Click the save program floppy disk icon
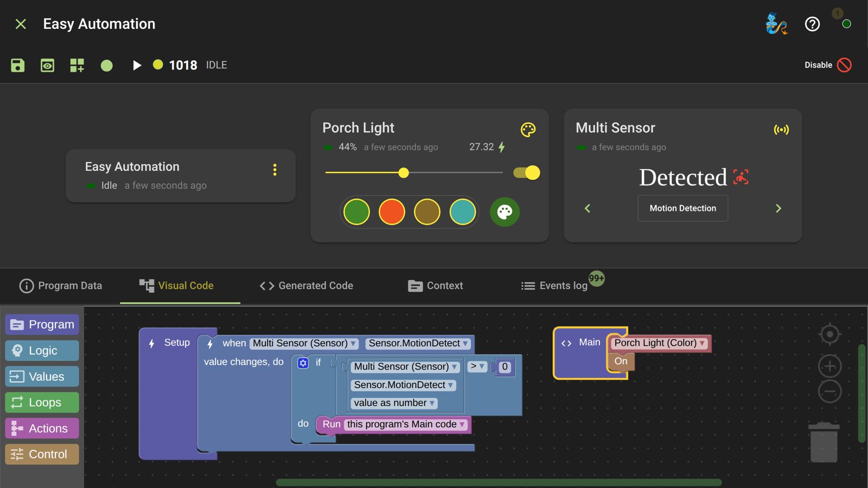Image resolution: width=868 pixels, height=488 pixels. click(x=17, y=66)
